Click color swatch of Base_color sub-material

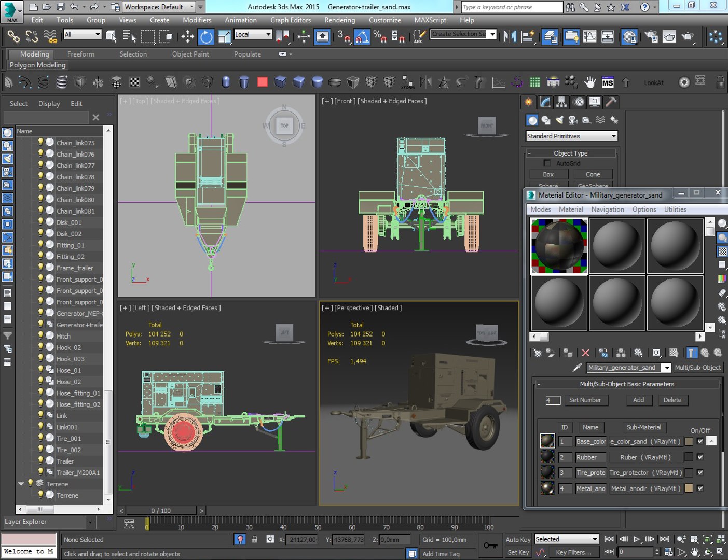[689, 441]
